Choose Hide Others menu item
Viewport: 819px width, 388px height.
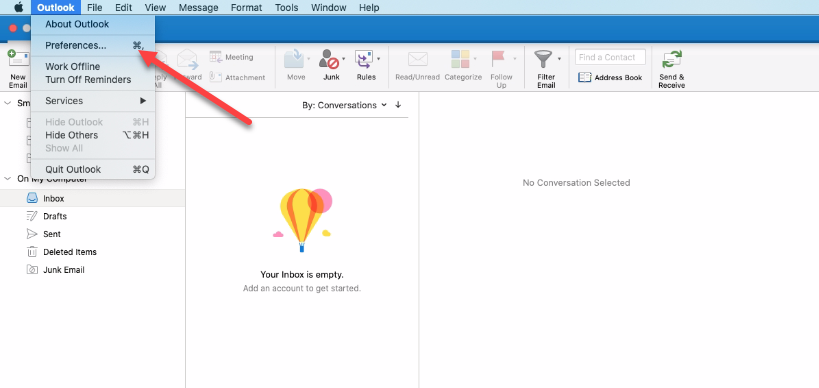[93, 135]
